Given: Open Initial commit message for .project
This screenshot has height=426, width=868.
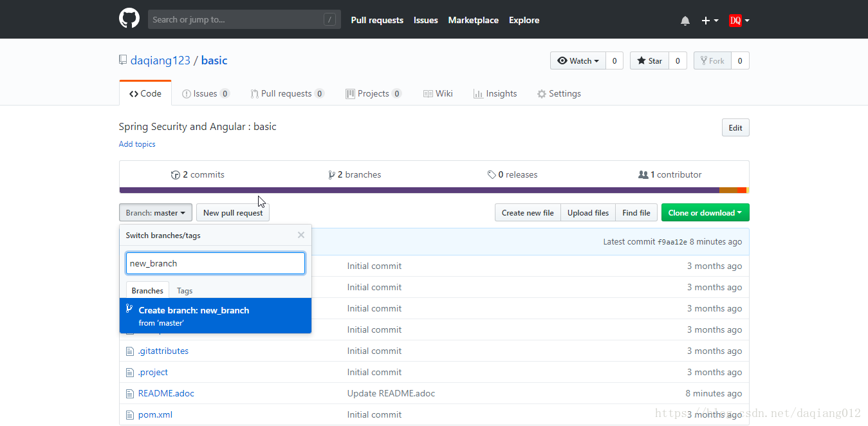Looking at the screenshot, I should click(x=374, y=372).
